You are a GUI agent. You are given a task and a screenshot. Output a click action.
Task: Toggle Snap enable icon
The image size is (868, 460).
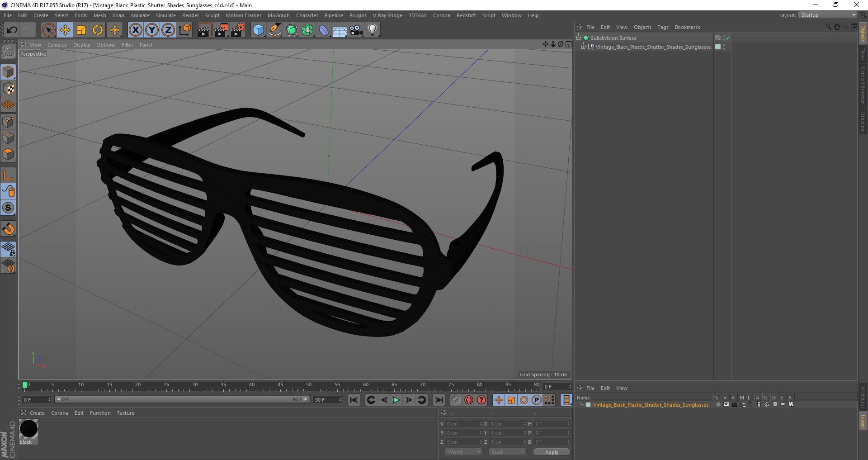pyautogui.click(x=8, y=229)
